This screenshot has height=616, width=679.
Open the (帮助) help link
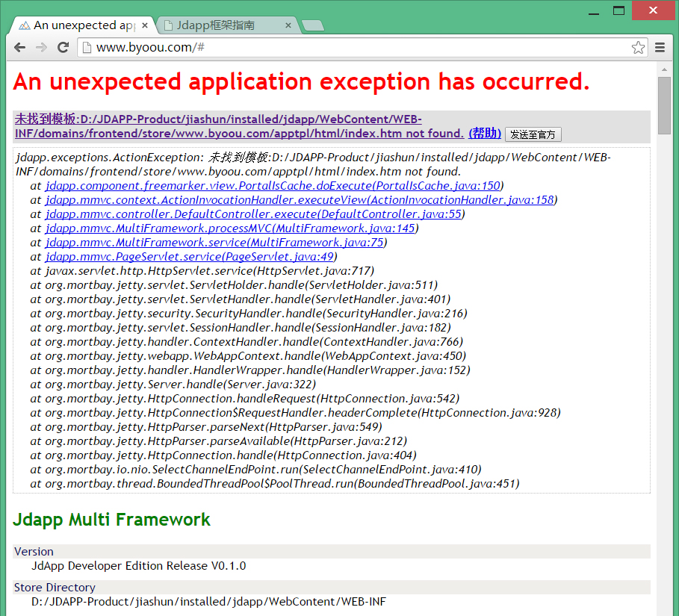tap(484, 133)
